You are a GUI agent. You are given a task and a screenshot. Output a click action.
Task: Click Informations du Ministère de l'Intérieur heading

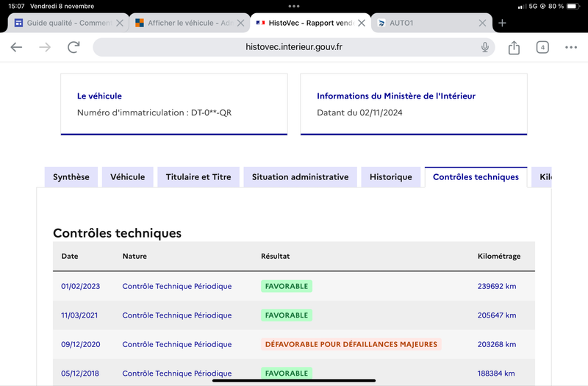point(396,96)
